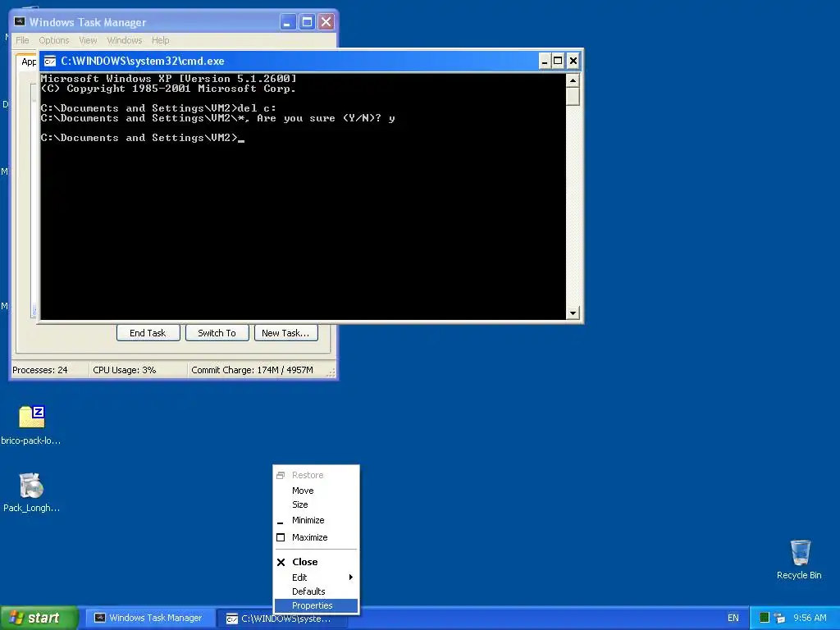Click cmd scrollbar down arrow

(x=573, y=313)
